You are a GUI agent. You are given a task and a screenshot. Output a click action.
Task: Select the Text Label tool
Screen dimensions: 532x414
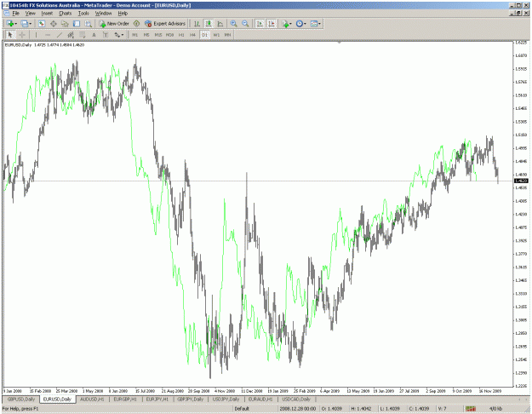[106, 35]
